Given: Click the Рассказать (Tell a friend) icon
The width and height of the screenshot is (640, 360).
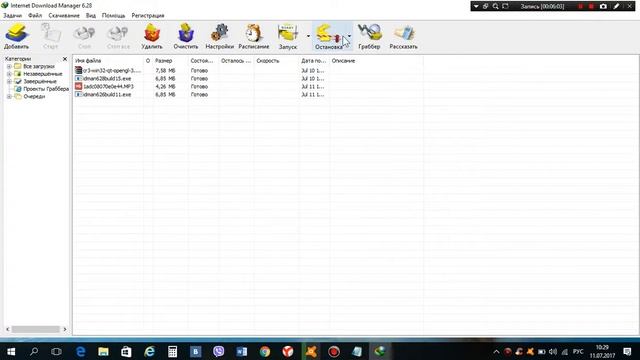Looking at the screenshot, I should [x=403, y=36].
